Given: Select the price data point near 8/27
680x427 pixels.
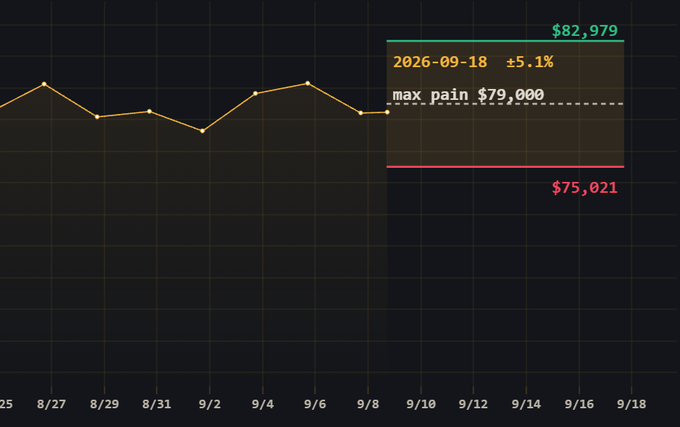Looking at the screenshot, I should click(44, 84).
